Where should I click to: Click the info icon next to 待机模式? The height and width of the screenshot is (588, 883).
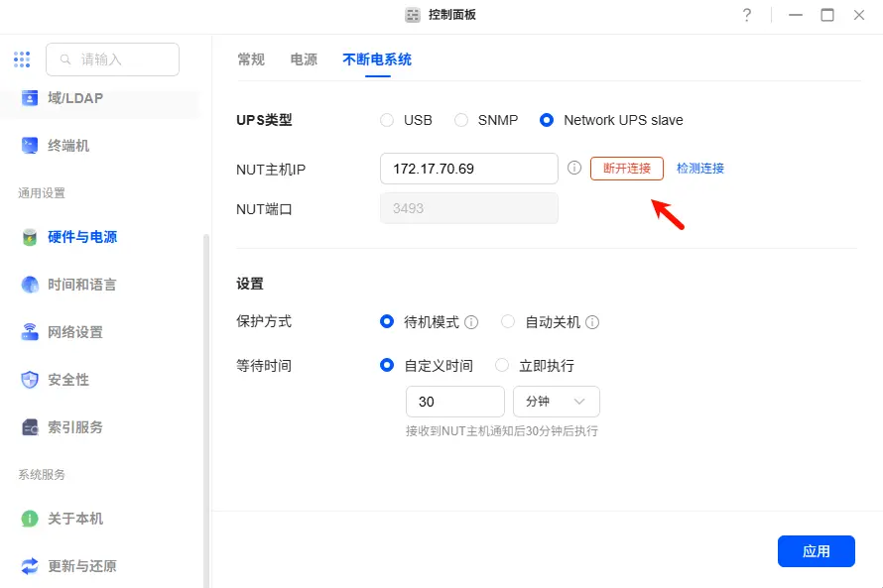pyautogui.click(x=472, y=322)
